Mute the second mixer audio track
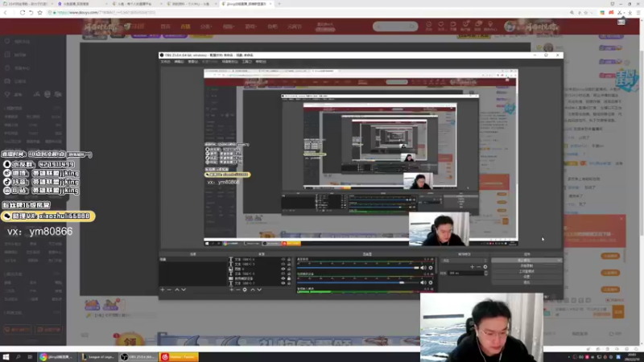The width and height of the screenshot is (644, 362). coord(423,282)
